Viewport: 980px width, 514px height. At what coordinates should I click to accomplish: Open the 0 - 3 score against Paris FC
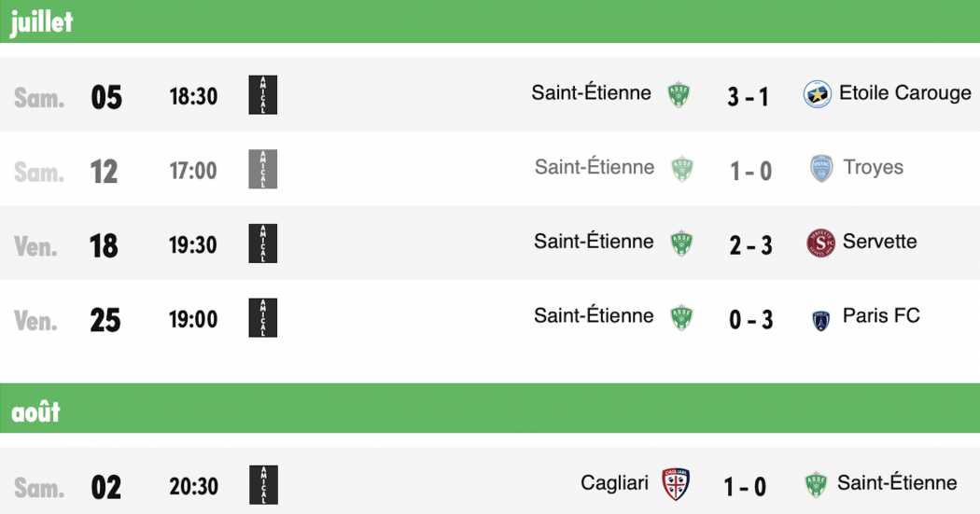[x=750, y=320]
